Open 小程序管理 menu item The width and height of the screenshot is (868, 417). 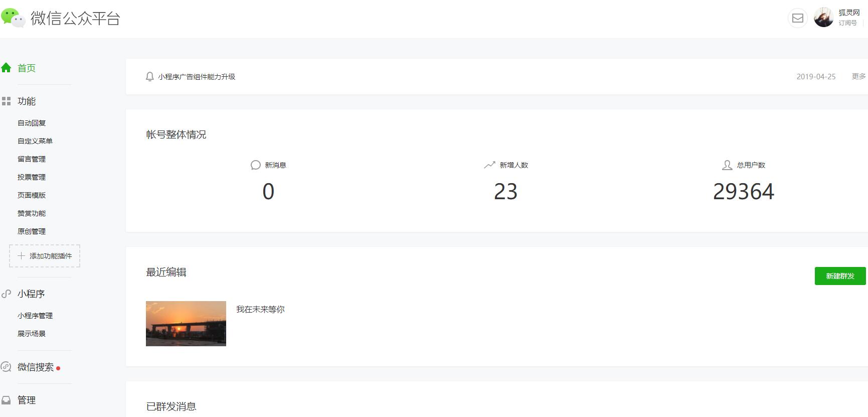(x=35, y=316)
